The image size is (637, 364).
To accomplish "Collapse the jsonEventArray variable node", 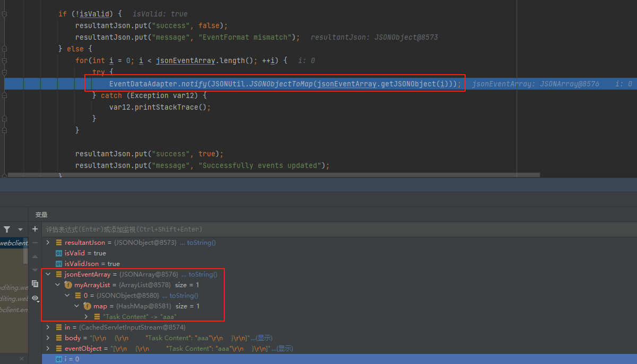I will [48, 274].
